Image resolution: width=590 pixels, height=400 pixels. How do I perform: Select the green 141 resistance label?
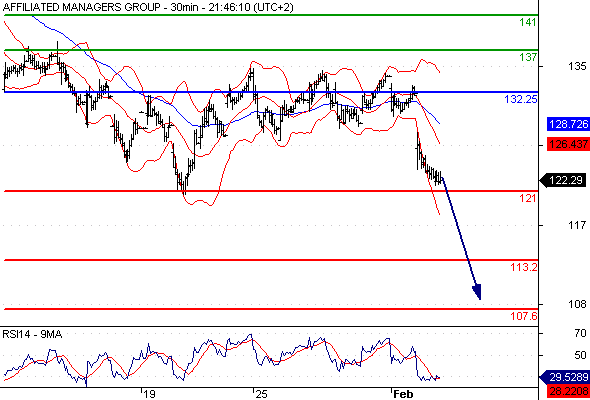point(528,23)
